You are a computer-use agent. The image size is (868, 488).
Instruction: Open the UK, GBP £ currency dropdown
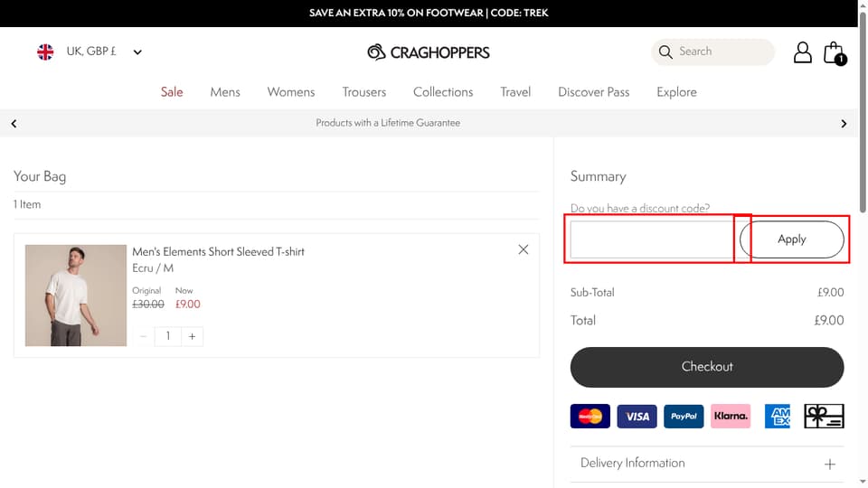(90, 52)
